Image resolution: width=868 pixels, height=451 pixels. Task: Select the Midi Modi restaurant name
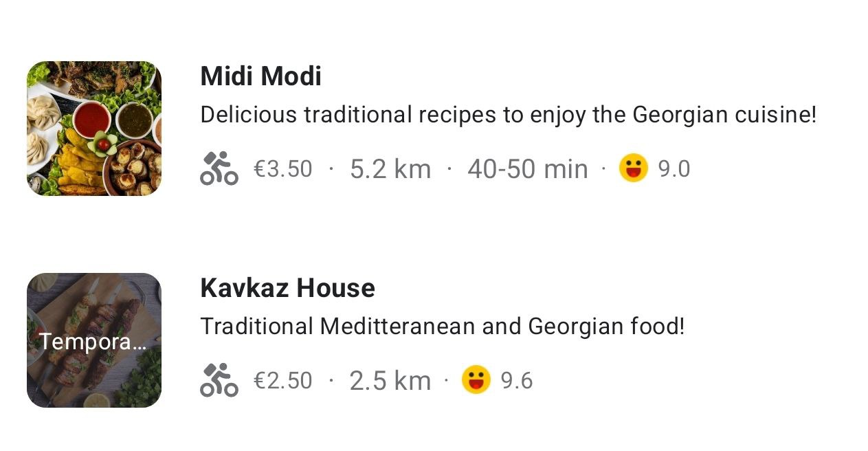(x=260, y=76)
